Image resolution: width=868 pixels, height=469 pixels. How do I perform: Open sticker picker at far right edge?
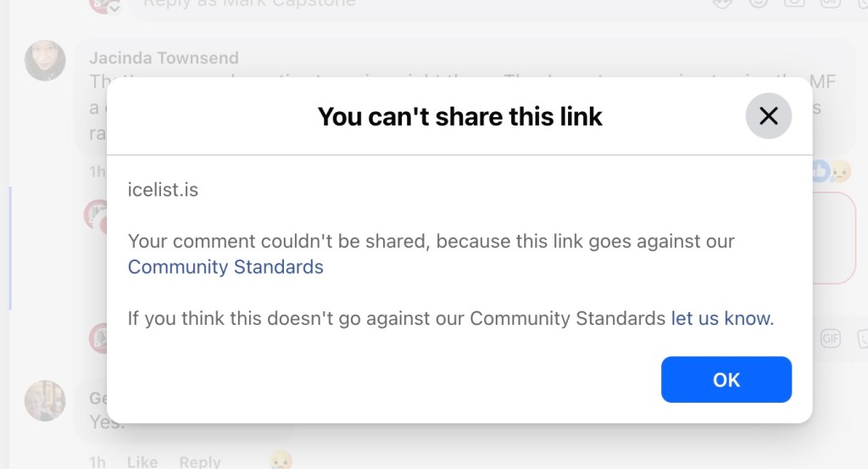click(x=861, y=339)
